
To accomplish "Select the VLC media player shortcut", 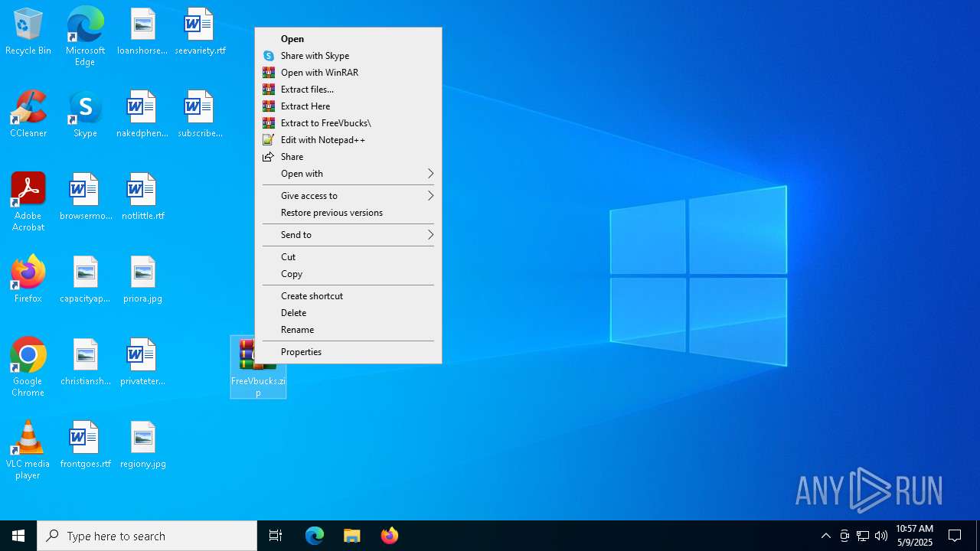I will tap(28, 450).
